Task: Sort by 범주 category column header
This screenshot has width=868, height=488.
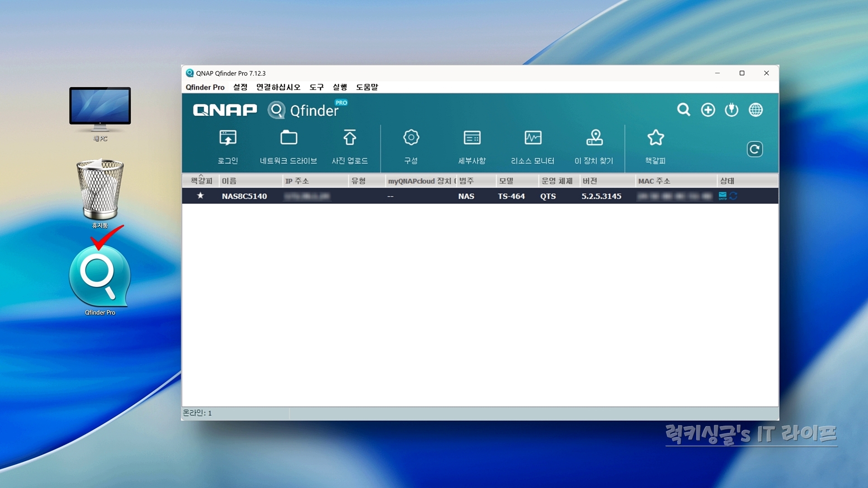Action: [476, 181]
